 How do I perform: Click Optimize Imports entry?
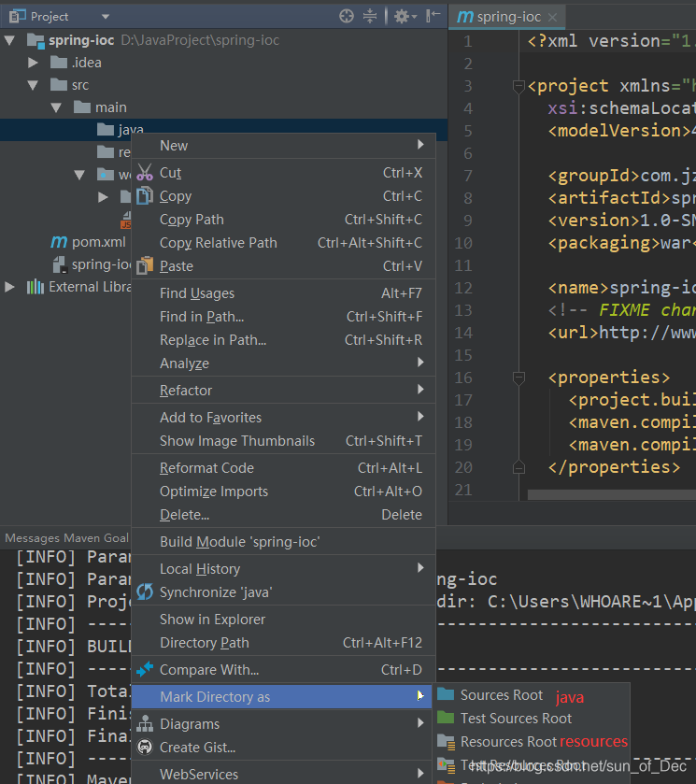tap(283, 492)
